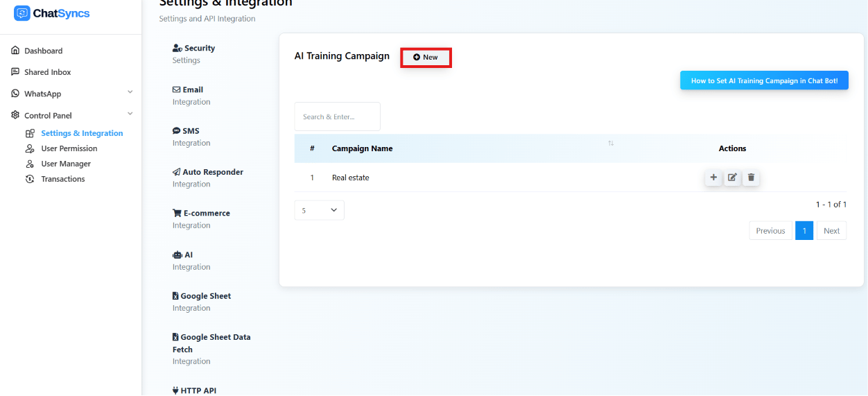This screenshot has width=868, height=396.
Task: Click the User Permission icon
Action: click(30, 148)
